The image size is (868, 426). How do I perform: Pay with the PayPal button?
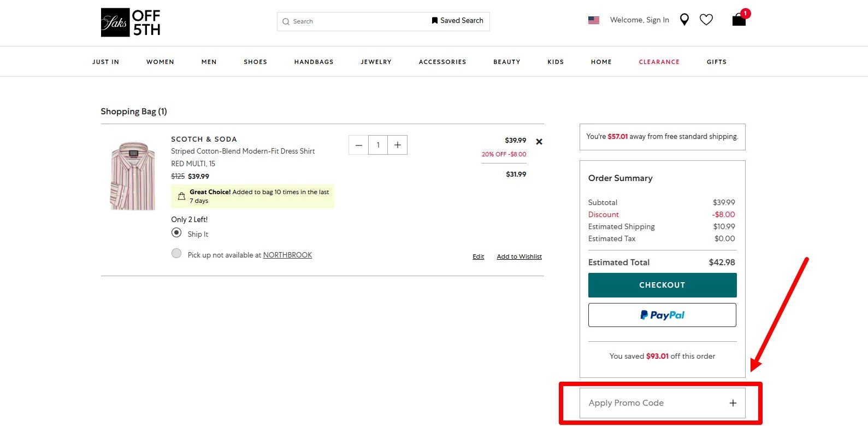pyautogui.click(x=662, y=315)
